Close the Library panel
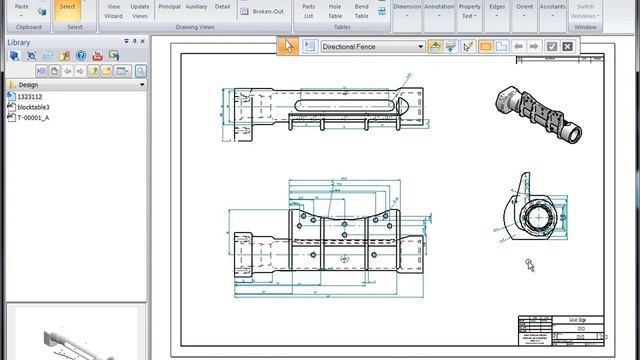 click(x=142, y=41)
